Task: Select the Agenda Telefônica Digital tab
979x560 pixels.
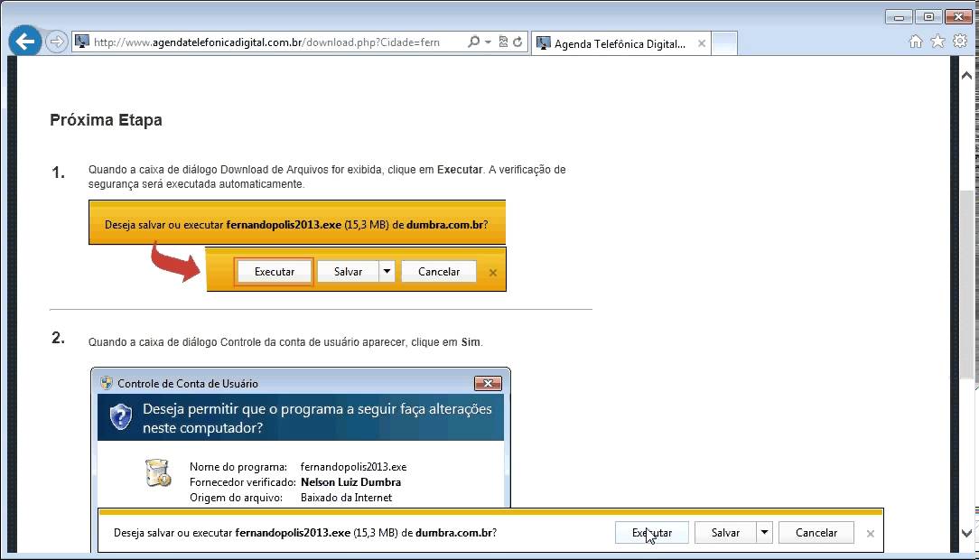Action: (620, 43)
